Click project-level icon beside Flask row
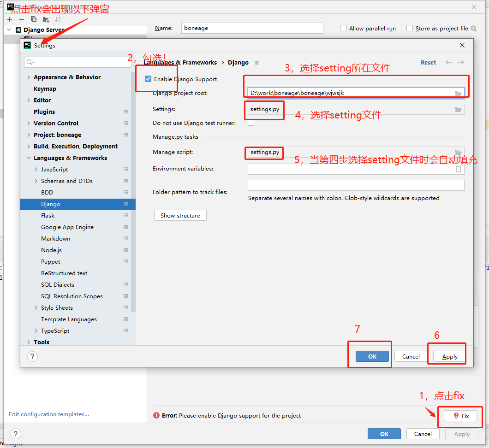The width and height of the screenshot is (489, 448). [x=125, y=215]
